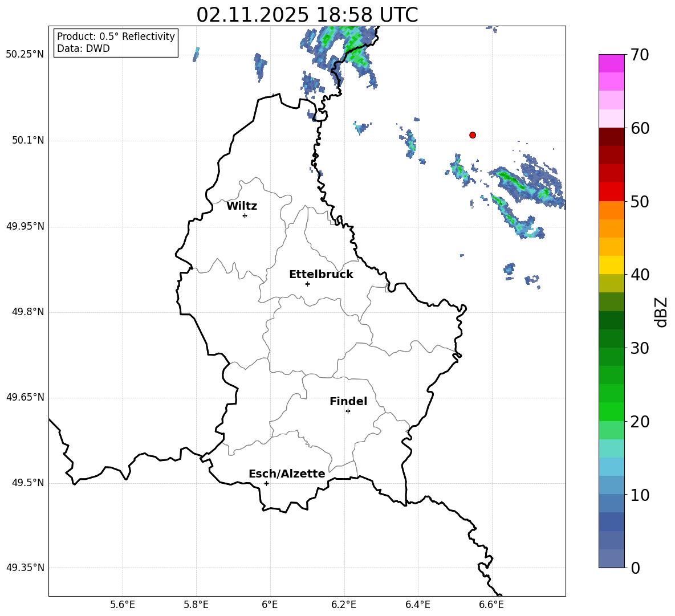675x616 pixels.
Task: Click the Data: DWD text
Action: pyautogui.click(x=83, y=48)
